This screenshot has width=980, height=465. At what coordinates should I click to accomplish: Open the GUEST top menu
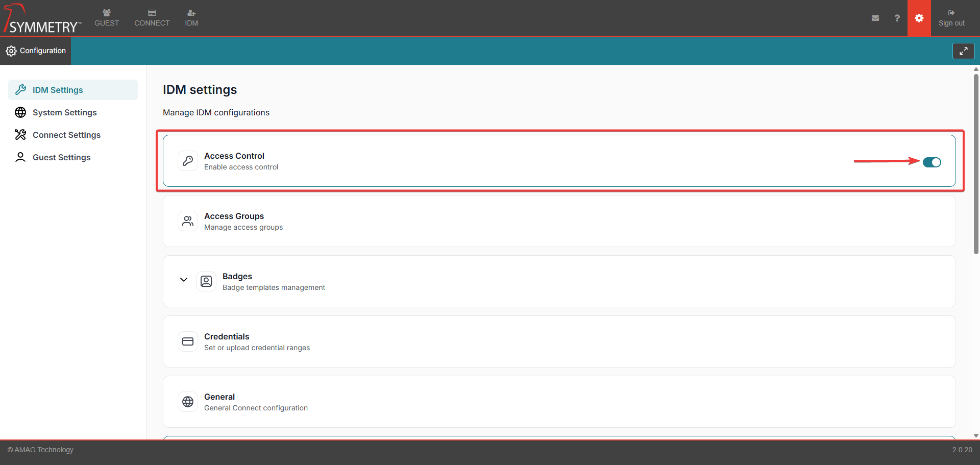[x=107, y=18]
